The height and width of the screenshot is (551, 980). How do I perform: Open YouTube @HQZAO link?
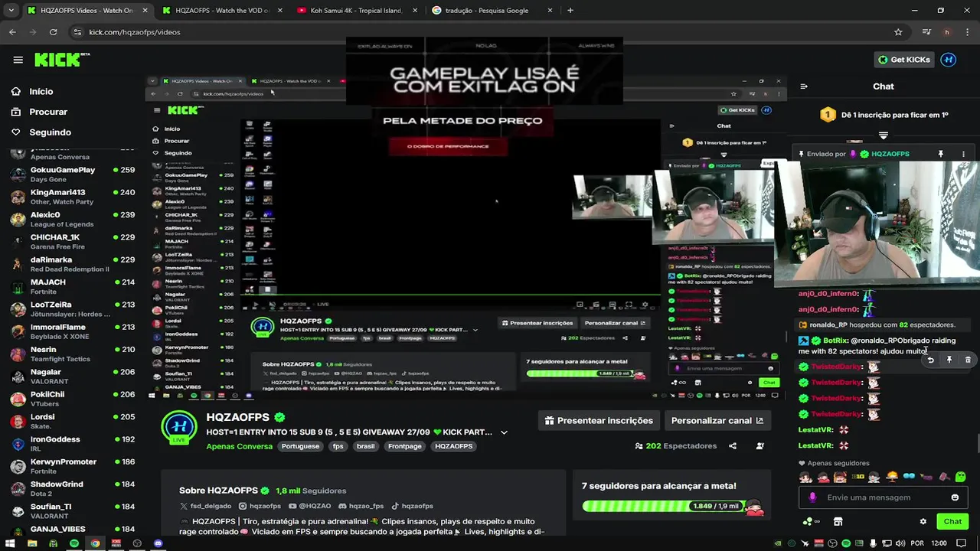310,506
